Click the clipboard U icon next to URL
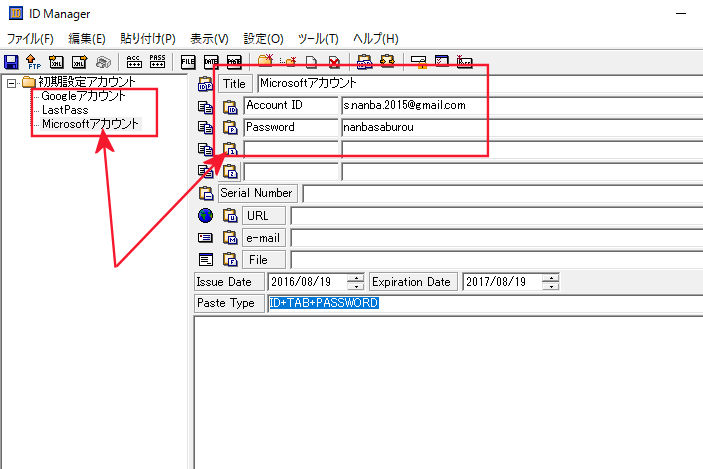 pos(230,215)
